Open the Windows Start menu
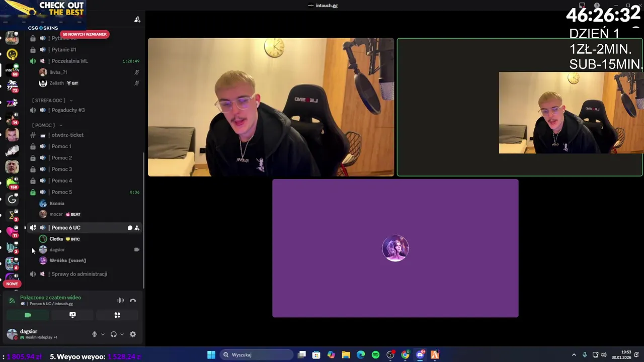The width and height of the screenshot is (644, 362). [211, 355]
